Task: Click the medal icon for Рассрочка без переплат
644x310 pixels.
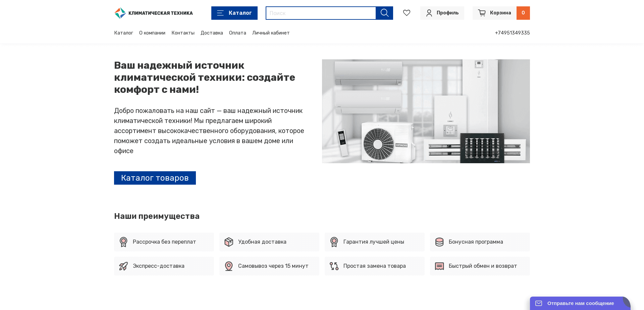Action: (x=124, y=242)
